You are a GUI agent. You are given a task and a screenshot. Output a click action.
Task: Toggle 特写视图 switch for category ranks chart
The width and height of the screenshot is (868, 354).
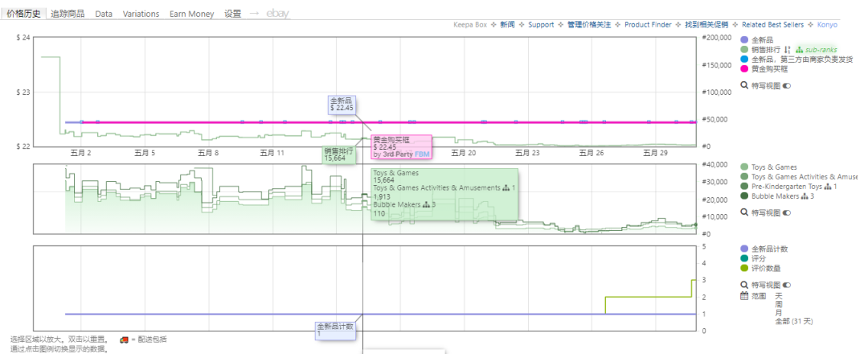[787, 212]
